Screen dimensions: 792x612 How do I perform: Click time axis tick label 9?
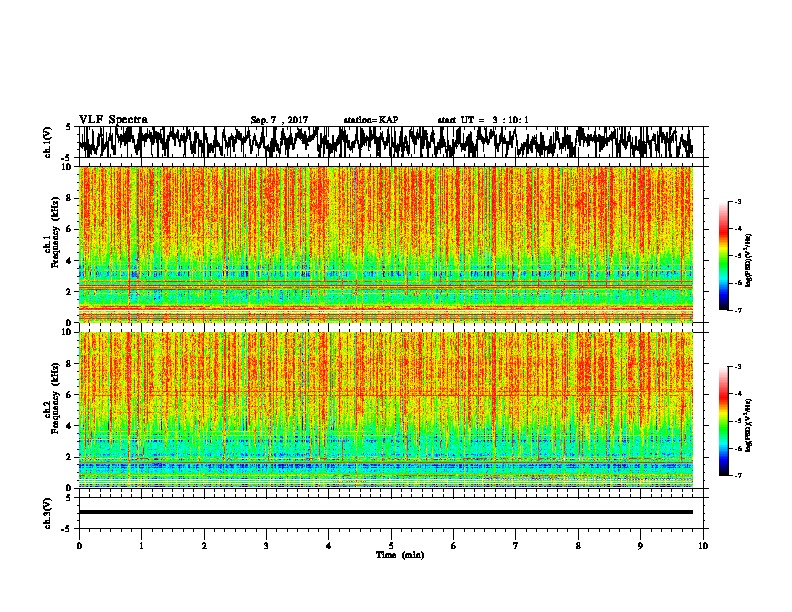640,546
